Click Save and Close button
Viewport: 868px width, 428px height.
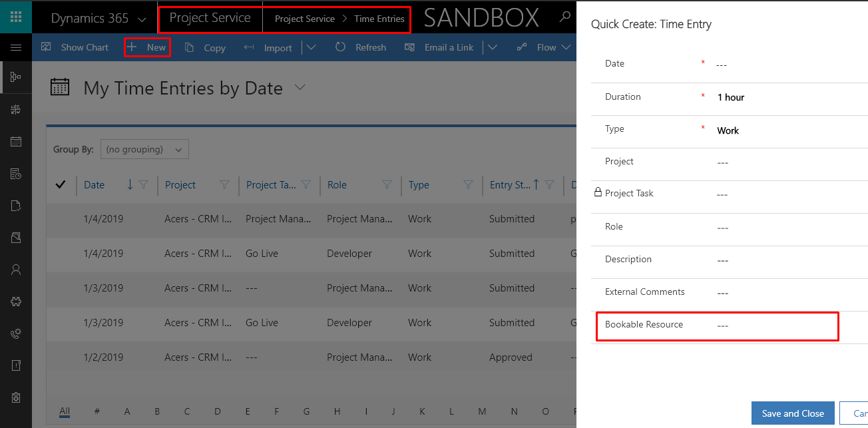coord(793,413)
